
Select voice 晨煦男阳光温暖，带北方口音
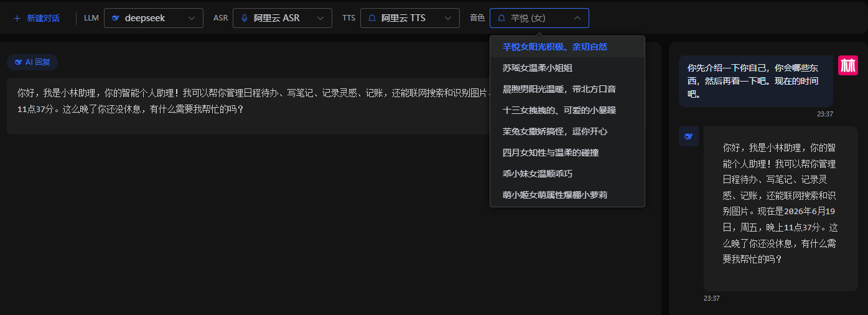[567, 89]
